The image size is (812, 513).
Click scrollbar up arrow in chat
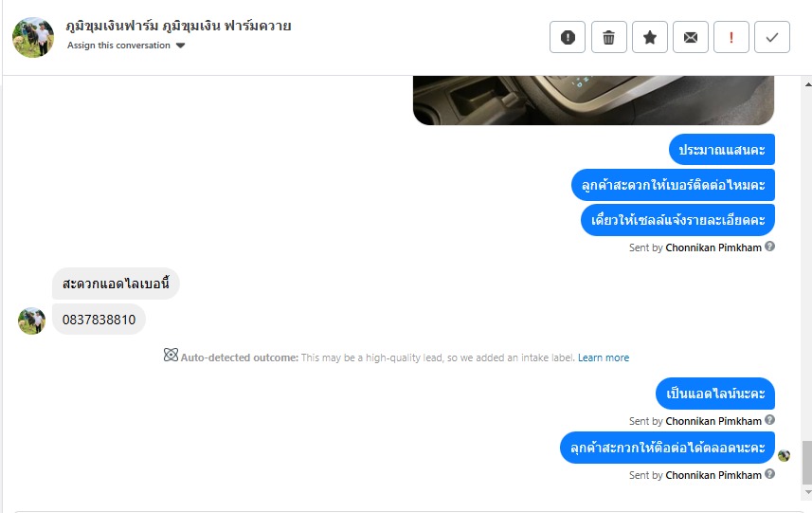pyautogui.click(x=808, y=84)
